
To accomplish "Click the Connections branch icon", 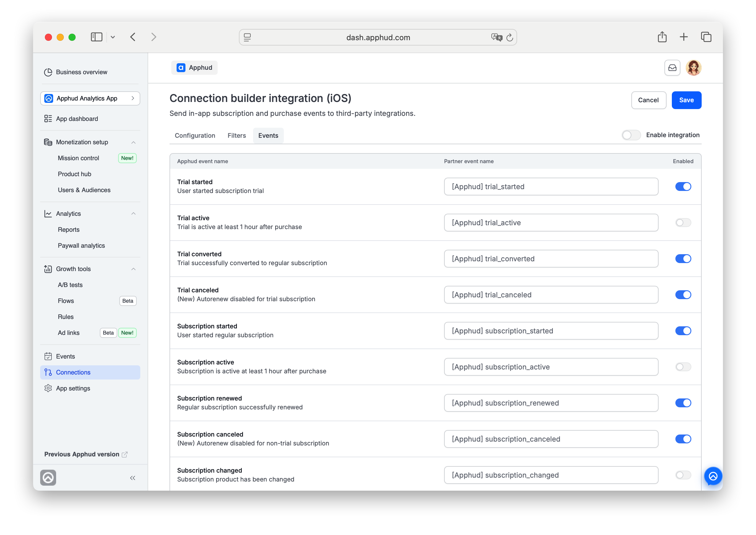I will pyautogui.click(x=48, y=372).
